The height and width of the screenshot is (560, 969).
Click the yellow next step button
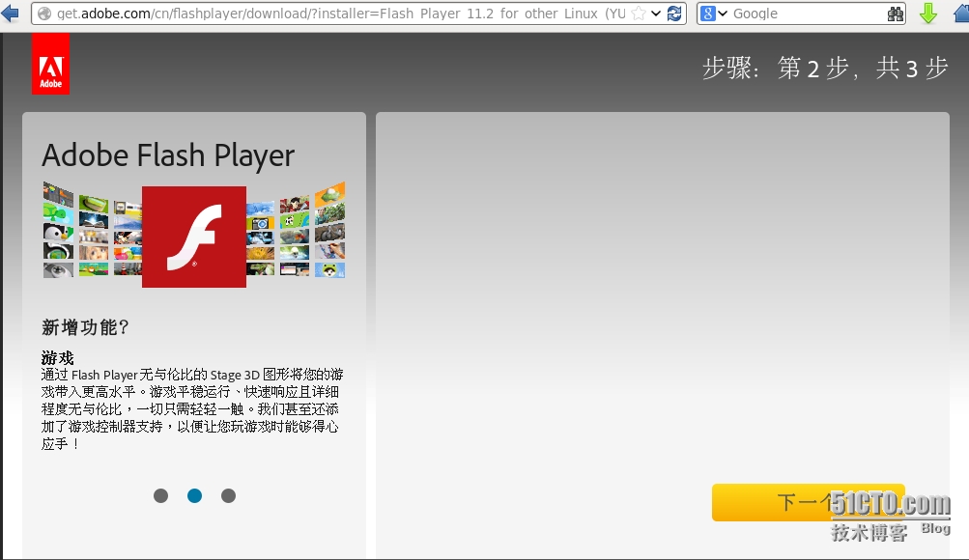click(809, 503)
